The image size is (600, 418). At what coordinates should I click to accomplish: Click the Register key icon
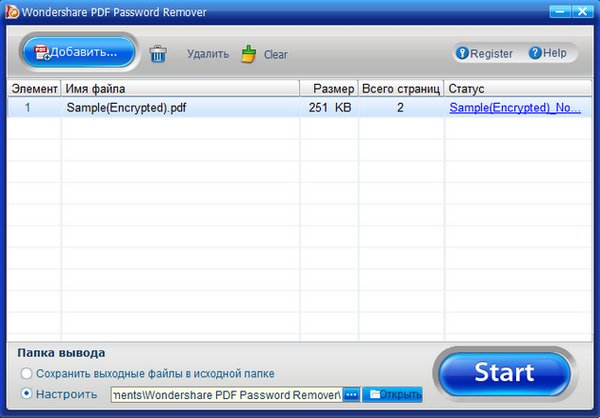pos(462,53)
